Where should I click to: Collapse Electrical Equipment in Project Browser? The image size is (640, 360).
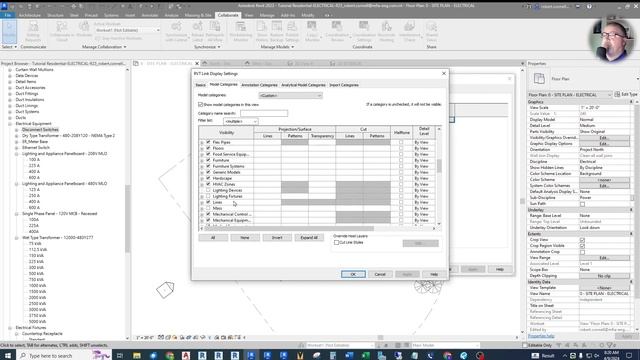pyautogui.click(x=10, y=124)
